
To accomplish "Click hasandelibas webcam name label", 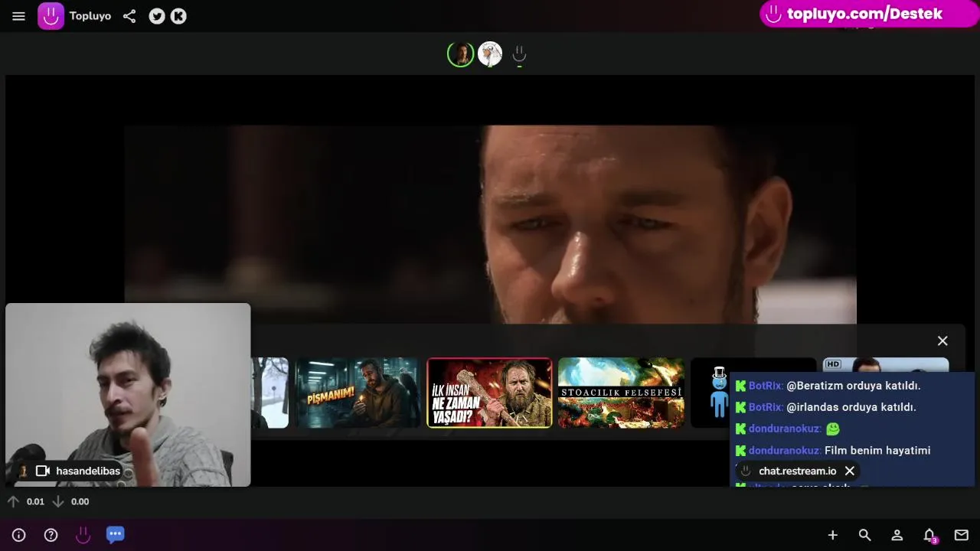I will [x=88, y=471].
